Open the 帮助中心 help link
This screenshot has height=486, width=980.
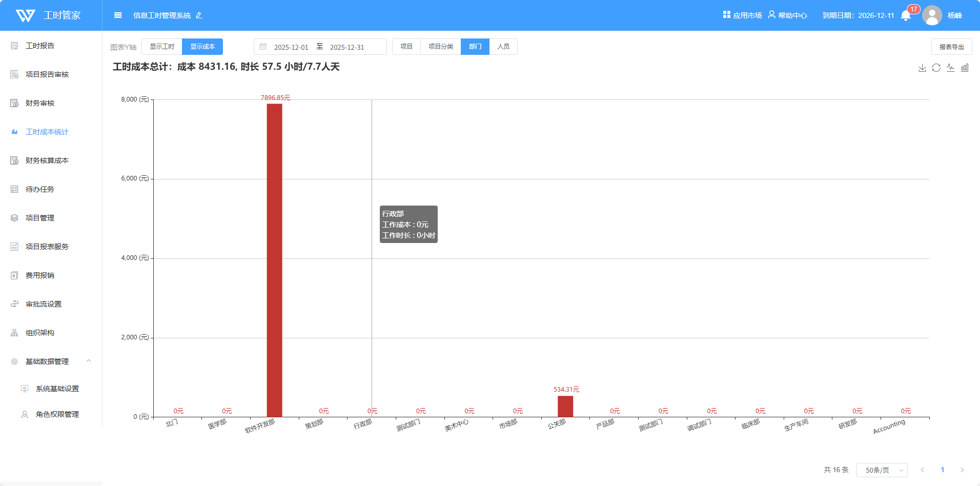pyautogui.click(x=788, y=15)
